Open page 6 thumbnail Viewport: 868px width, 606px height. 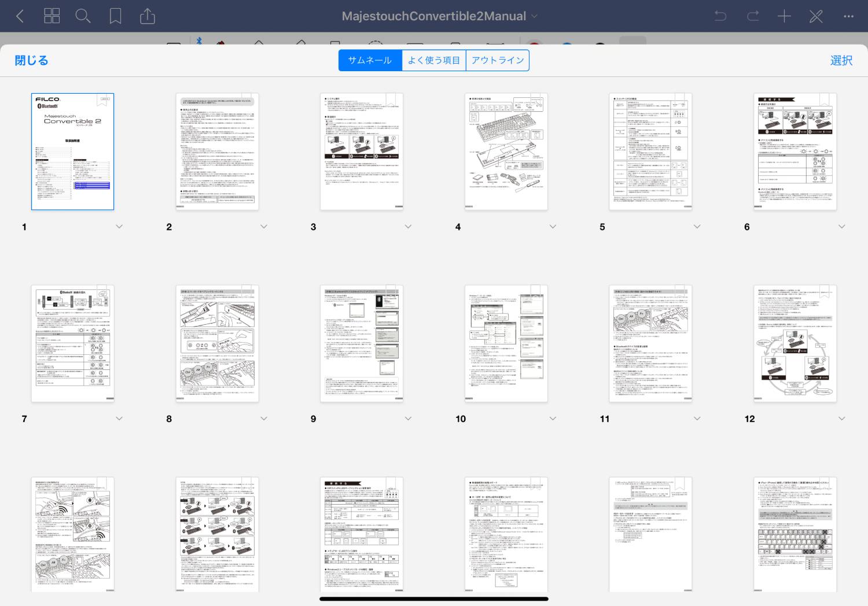795,152
